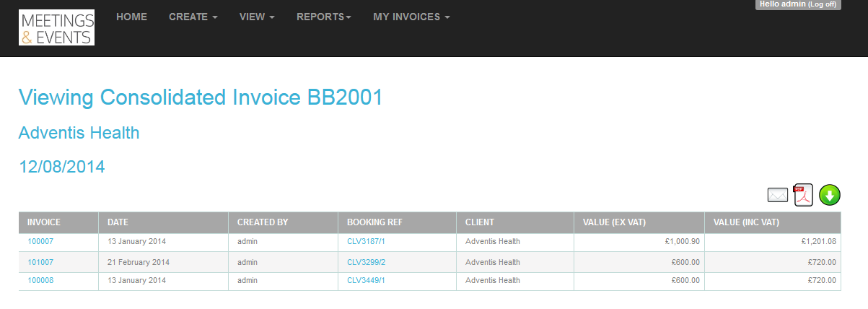This screenshot has width=868, height=309.
Task: Click the CREATED BY column header
Action: point(283,222)
